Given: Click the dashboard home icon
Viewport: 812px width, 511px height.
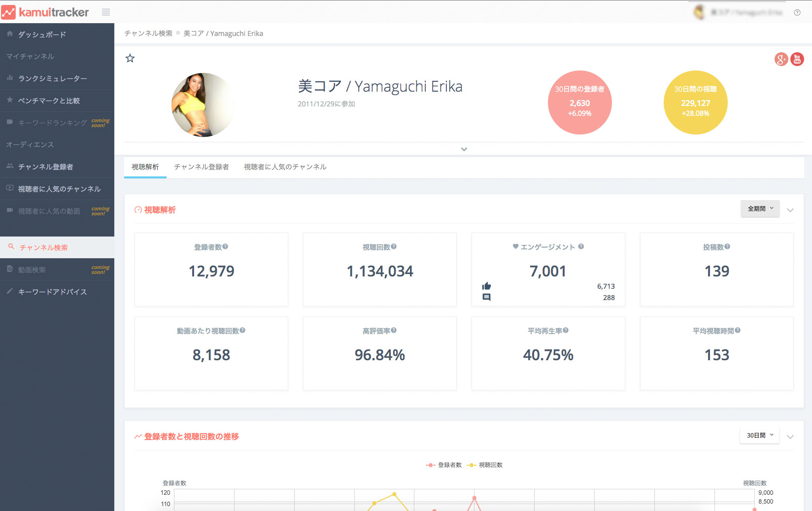Looking at the screenshot, I should pos(10,34).
